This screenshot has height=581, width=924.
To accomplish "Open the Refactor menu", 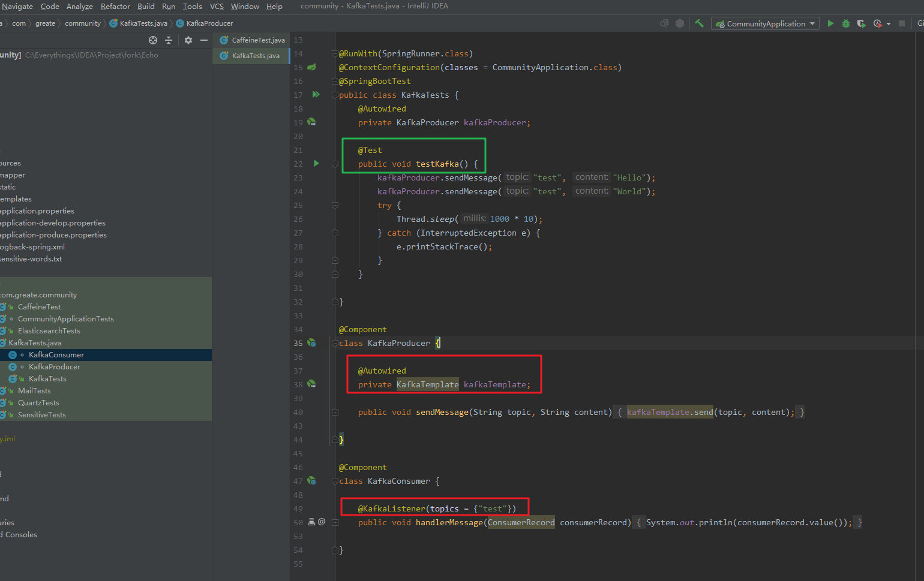I will (x=115, y=7).
